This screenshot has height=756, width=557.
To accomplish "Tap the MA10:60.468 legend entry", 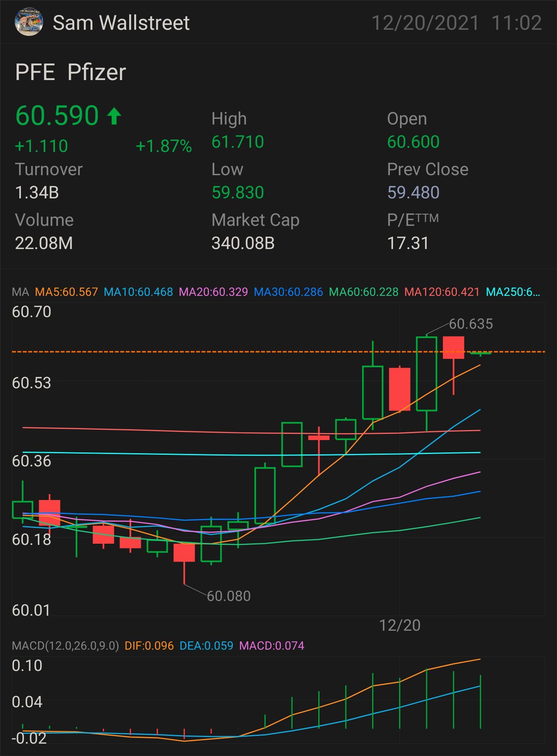I will click(x=138, y=292).
